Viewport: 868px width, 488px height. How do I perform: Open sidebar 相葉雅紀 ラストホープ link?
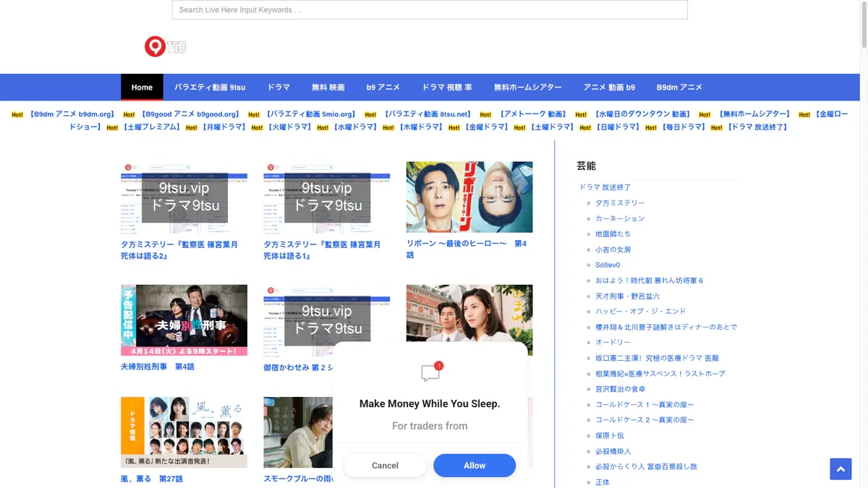[660, 374]
